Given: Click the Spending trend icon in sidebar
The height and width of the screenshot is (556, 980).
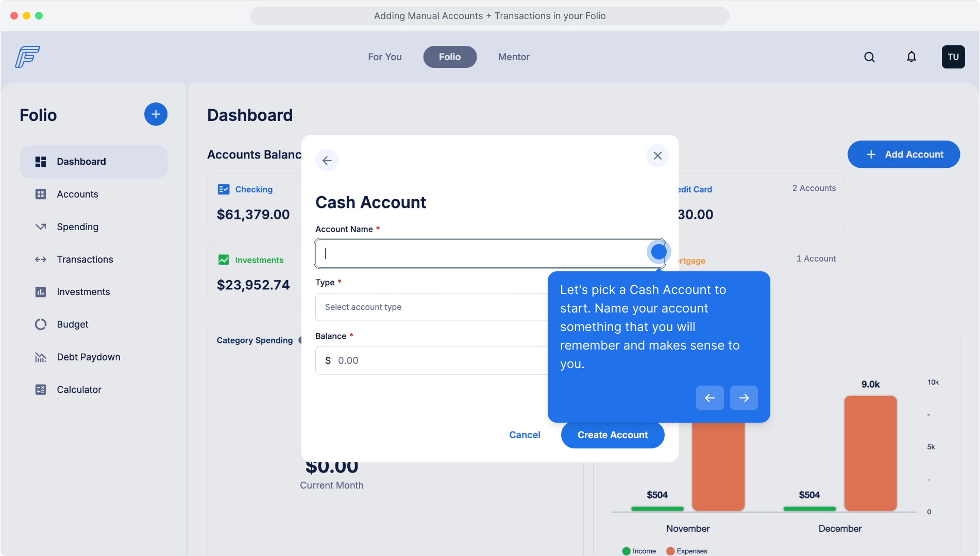Looking at the screenshot, I should point(41,227).
